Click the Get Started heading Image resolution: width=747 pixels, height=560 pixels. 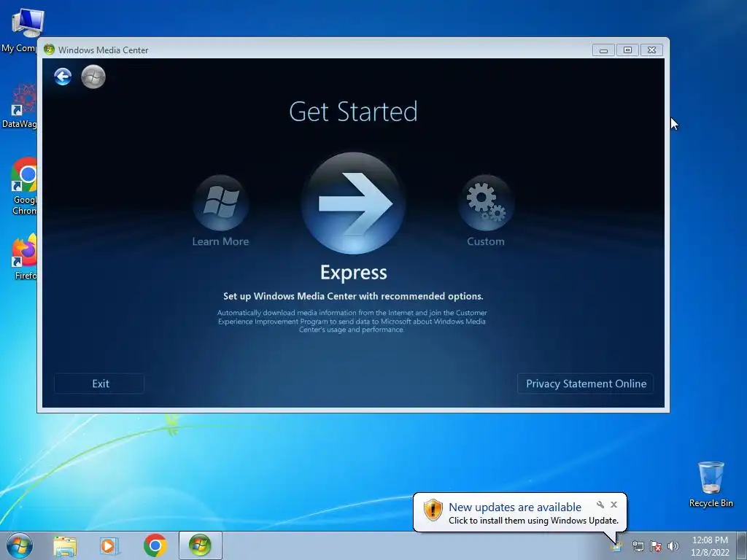353,112
